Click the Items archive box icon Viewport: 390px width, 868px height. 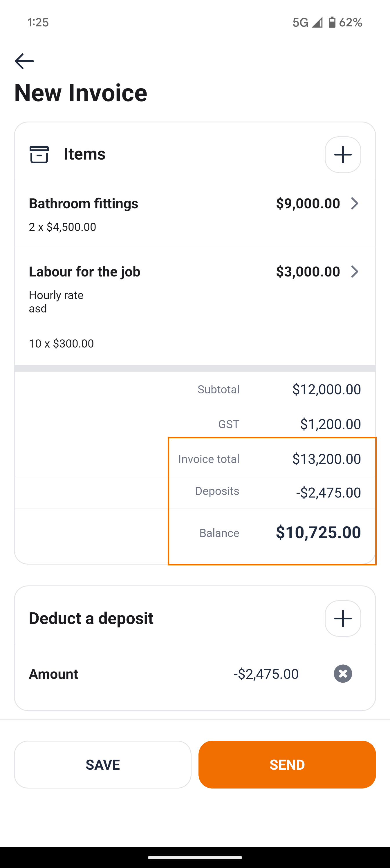point(39,154)
